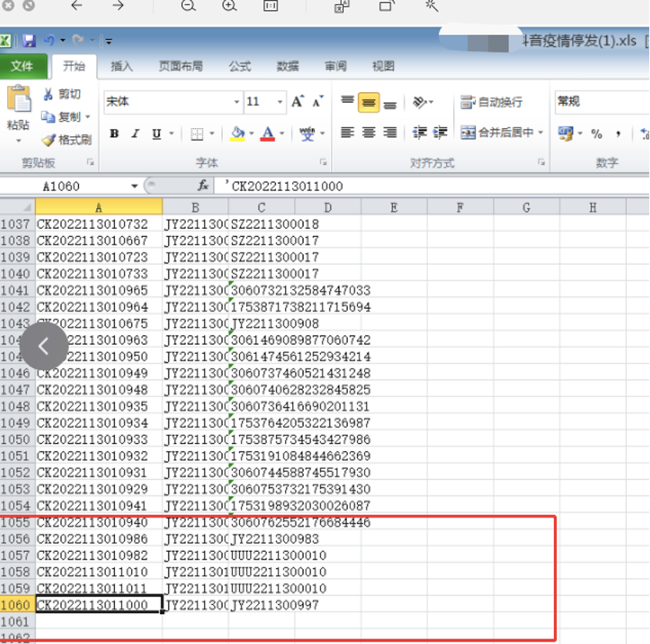Select the row 1050 header
This screenshot has height=644, width=650.
[16, 439]
